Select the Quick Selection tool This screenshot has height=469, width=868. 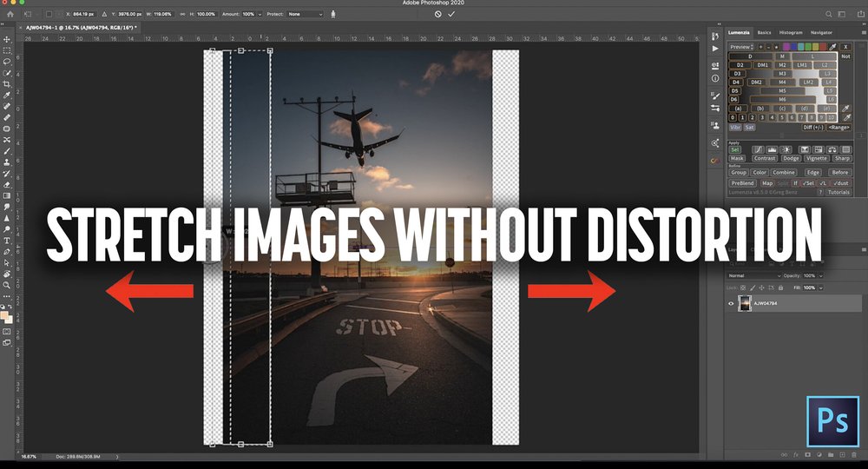(x=7, y=73)
